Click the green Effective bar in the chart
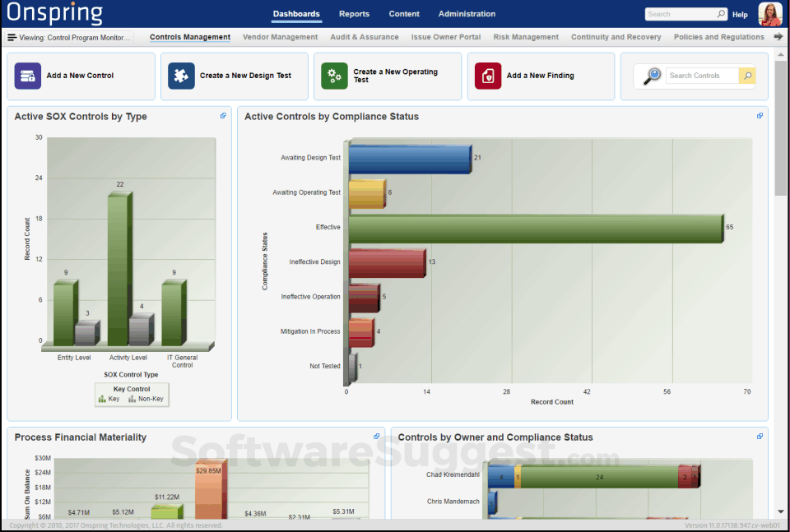790x532 pixels. coord(535,228)
